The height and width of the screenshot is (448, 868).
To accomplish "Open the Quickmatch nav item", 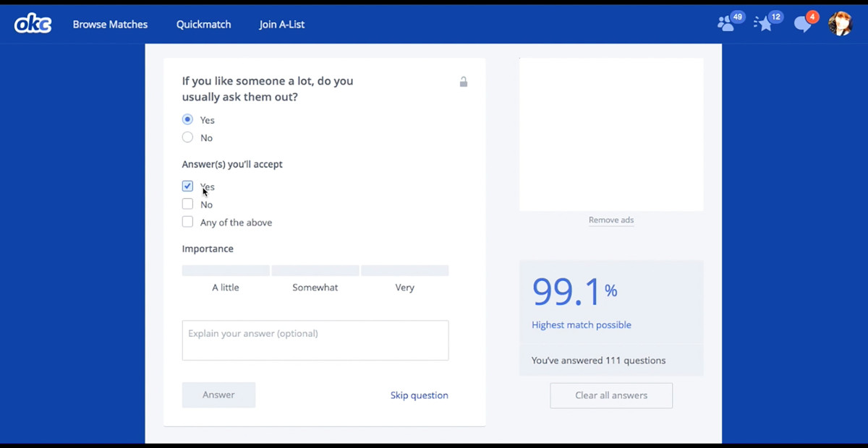I will (x=203, y=25).
